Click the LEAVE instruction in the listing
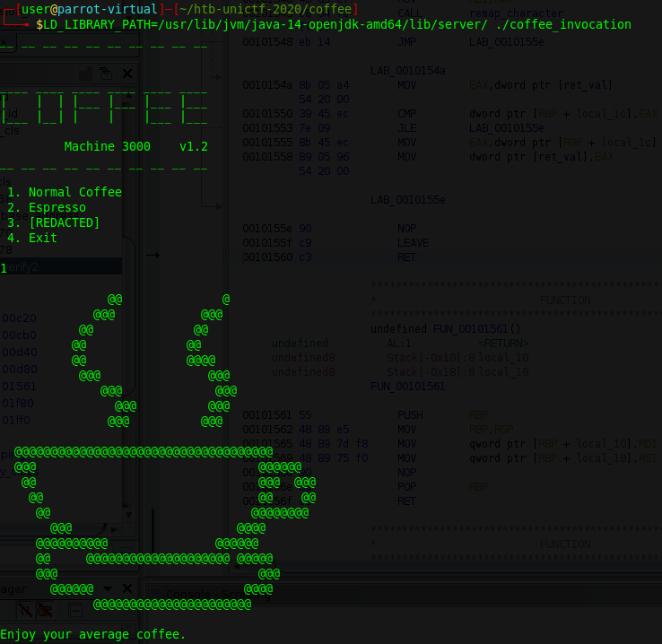 (x=413, y=243)
